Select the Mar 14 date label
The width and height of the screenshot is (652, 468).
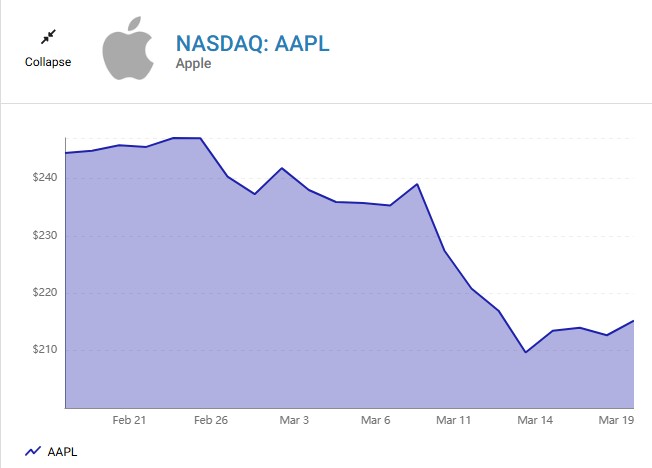point(535,421)
